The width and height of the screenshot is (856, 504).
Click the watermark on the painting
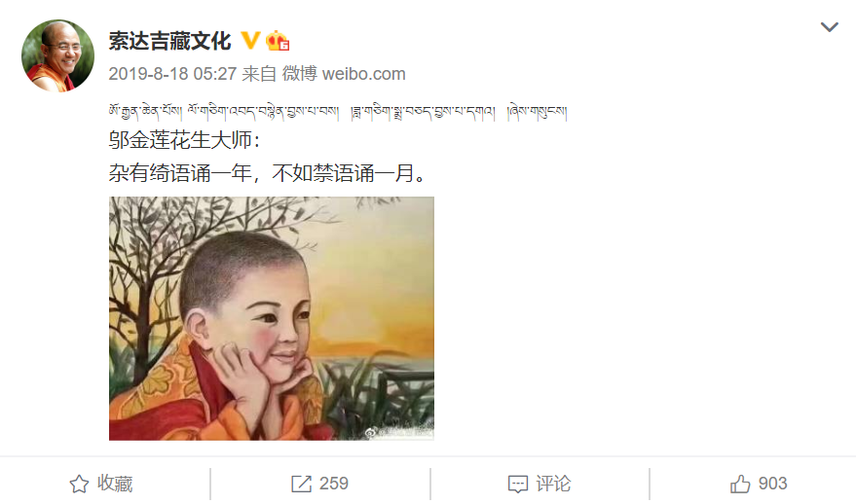pos(398,433)
